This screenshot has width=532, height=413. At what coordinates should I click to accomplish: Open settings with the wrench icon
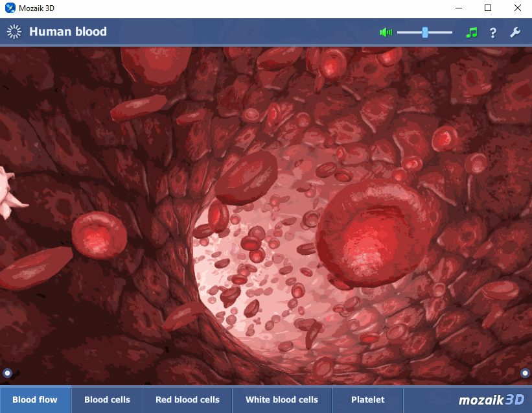(x=515, y=32)
